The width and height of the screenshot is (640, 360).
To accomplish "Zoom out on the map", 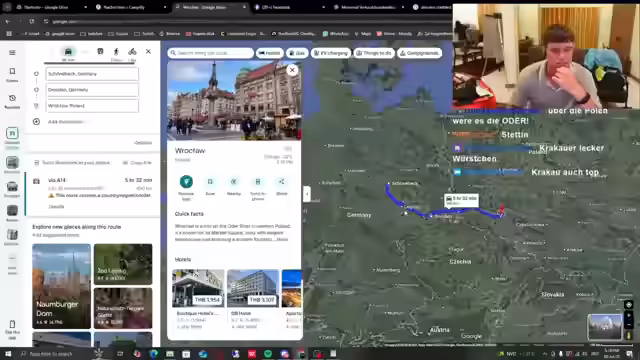I will (629, 325).
